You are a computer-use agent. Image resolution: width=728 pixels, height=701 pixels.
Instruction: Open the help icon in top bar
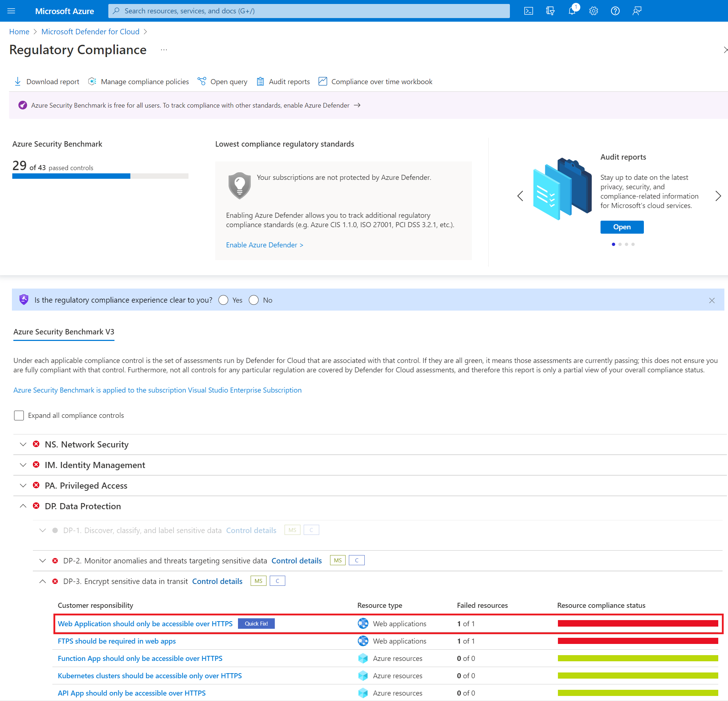tap(615, 10)
